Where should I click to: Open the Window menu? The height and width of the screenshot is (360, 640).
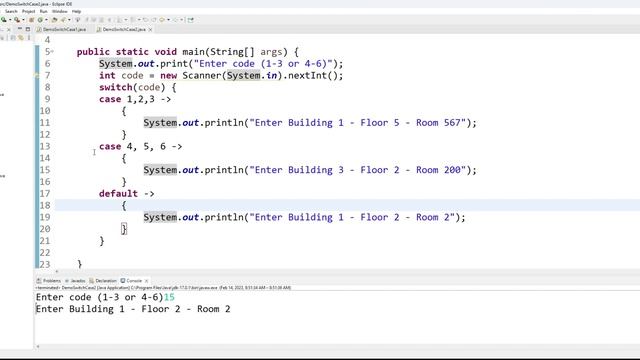(x=60, y=11)
